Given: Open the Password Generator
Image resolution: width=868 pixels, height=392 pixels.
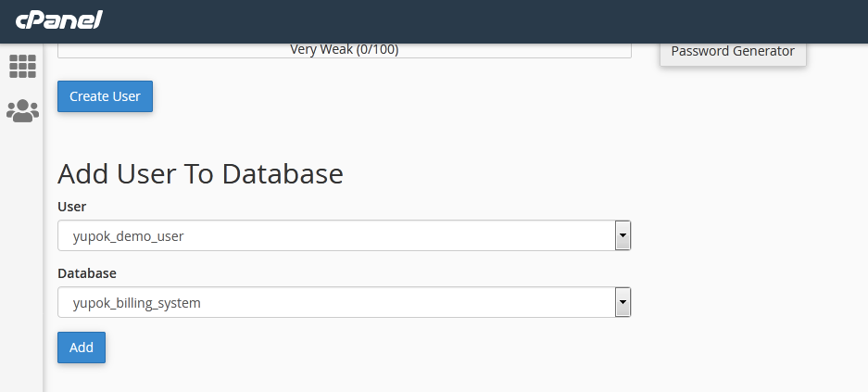Looking at the screenshot, I should [733, 51].
